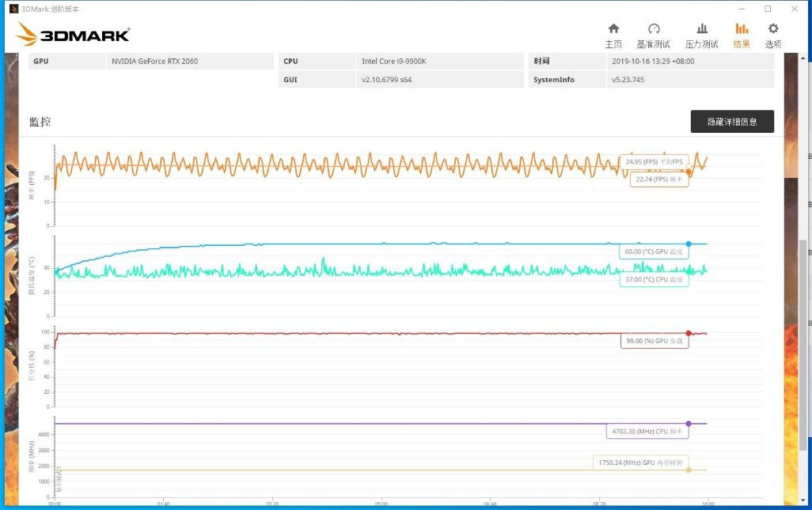
Task: Maximize the 3DMark window
Action: 768,9
